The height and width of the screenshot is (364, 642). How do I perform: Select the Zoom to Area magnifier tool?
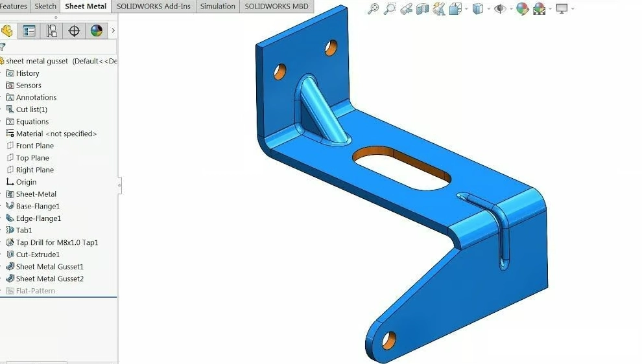click(390, 9)
